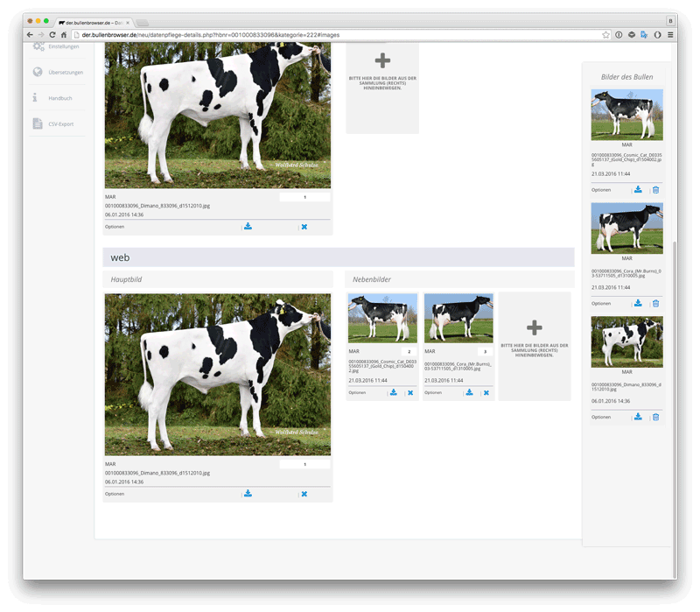700x612 pixels.
Task: Bookmark this page with the star icon
Action: pos(605,34)
